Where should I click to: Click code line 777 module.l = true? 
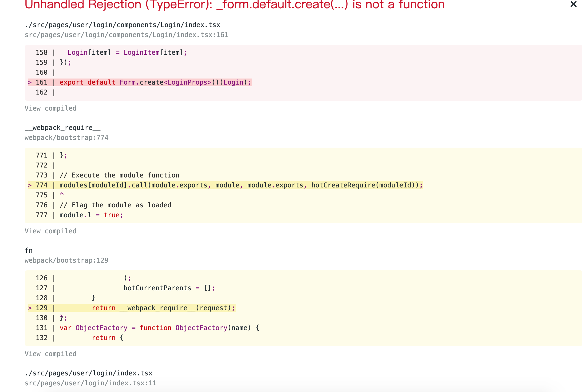[91, 215]
